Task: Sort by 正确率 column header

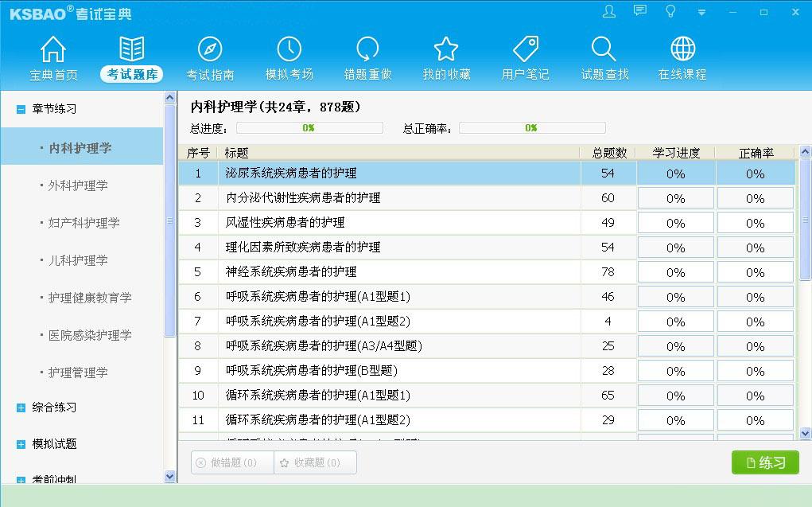Action: click(x=756, y=152)
